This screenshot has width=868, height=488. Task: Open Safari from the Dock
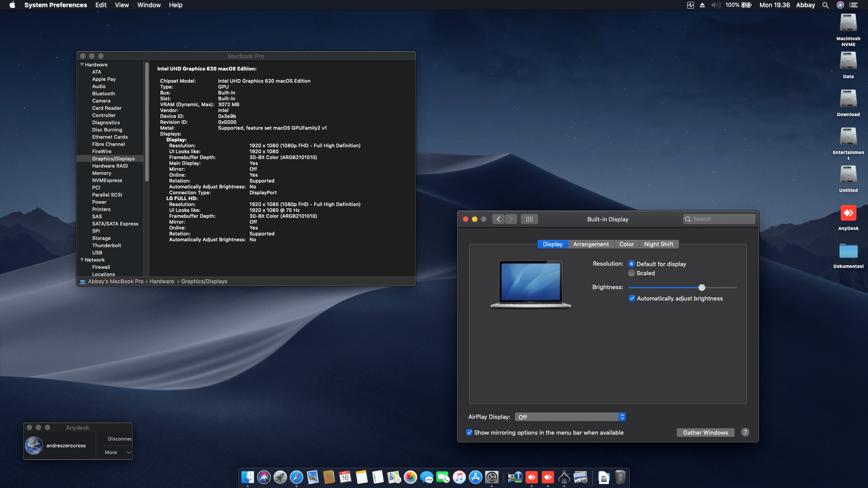pyautogui.click(x=297, y=478)
